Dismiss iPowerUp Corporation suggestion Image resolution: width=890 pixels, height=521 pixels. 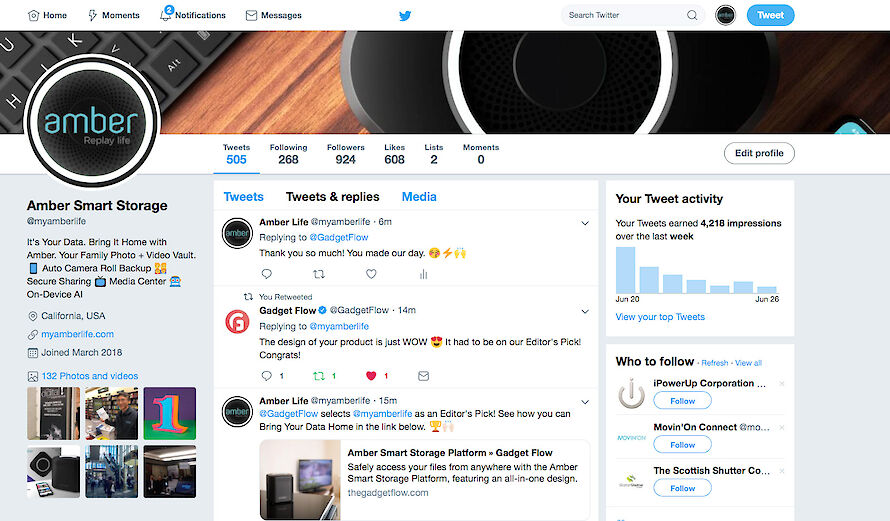pos(782,384)
